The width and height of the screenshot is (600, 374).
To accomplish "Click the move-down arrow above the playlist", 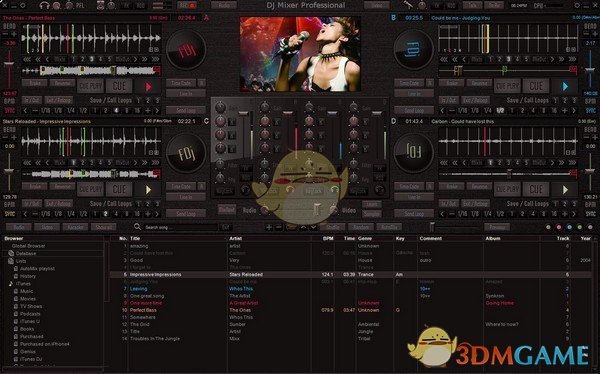I will [313, 227].
